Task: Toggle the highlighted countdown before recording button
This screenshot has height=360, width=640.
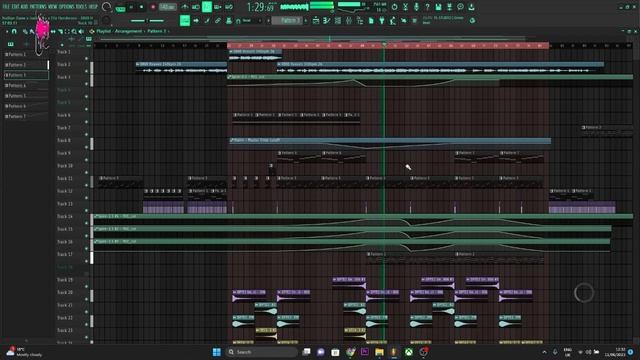Action: pos(207,7)
